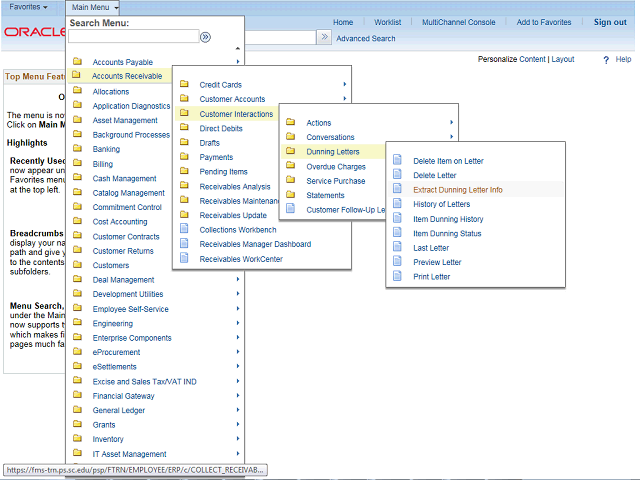Viewport: 640px width, 480px height.
Task: Choose Delete Item on Letter
Action: (448, 161)
